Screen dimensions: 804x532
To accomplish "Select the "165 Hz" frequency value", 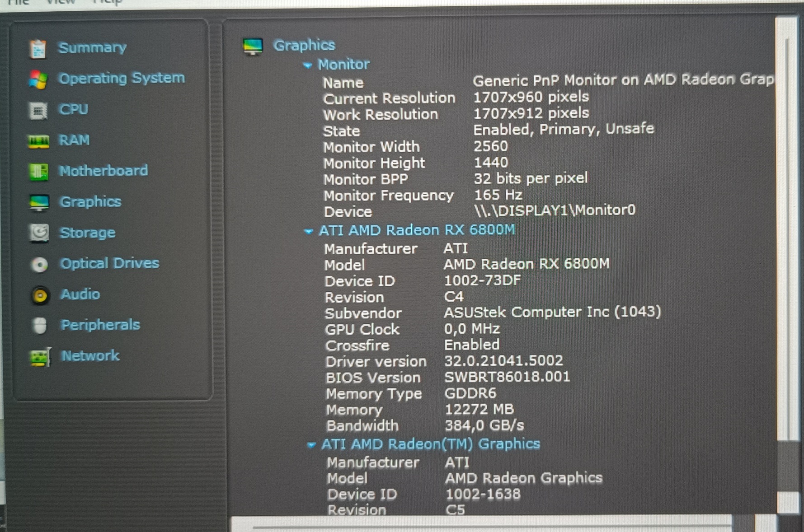I will pos(498,195).
